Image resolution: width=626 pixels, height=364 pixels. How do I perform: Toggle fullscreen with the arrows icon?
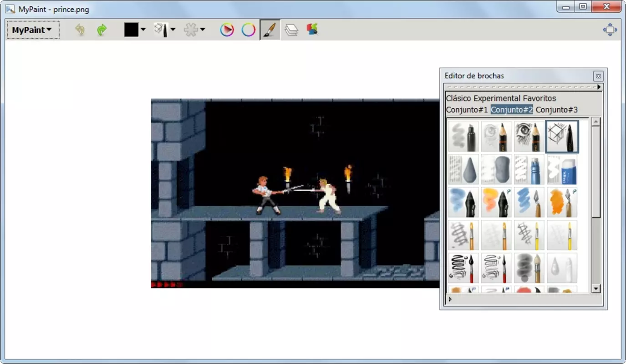coord(610,30)
